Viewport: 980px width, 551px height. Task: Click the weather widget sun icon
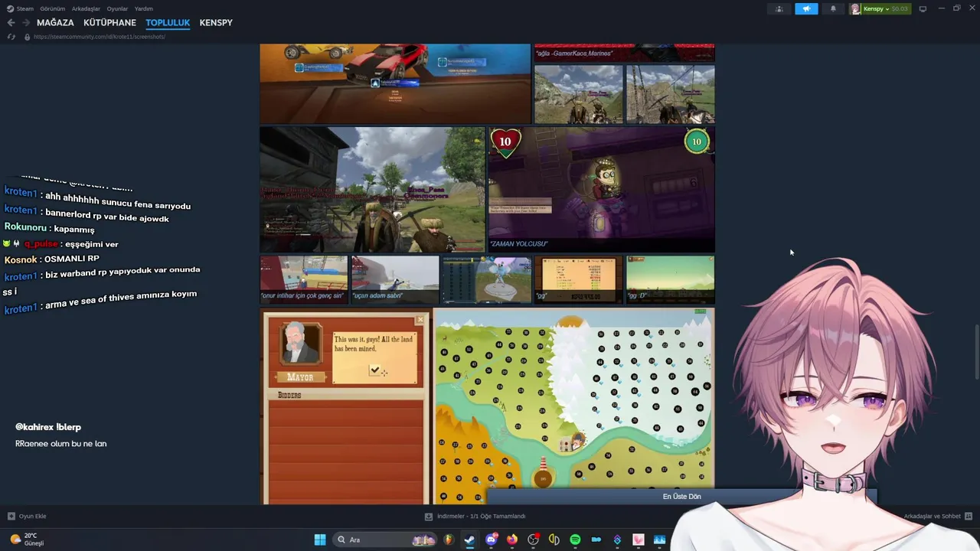(x=15, y=540)
